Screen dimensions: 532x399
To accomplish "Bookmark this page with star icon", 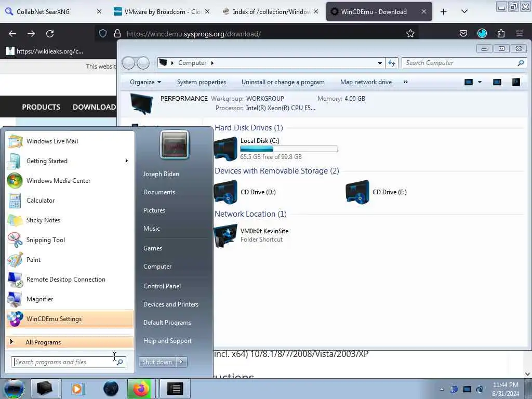I will [410, 33].
